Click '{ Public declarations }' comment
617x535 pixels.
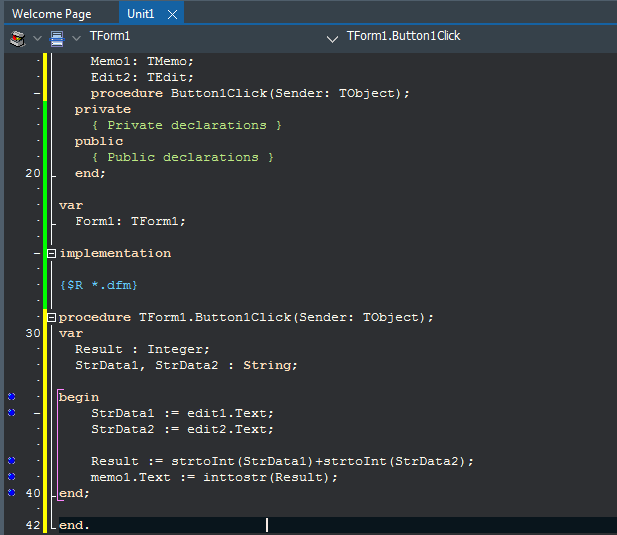click(x=183, y=157)
